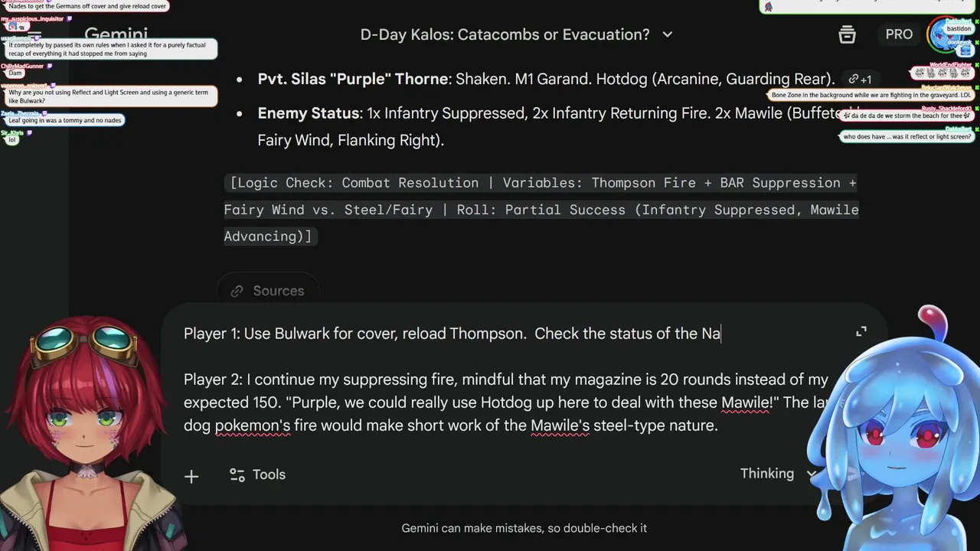Image resolution: width=980 pixels, height=551 pixels.
Task: Open the Tools menu label
Action: tap(269, 474)
